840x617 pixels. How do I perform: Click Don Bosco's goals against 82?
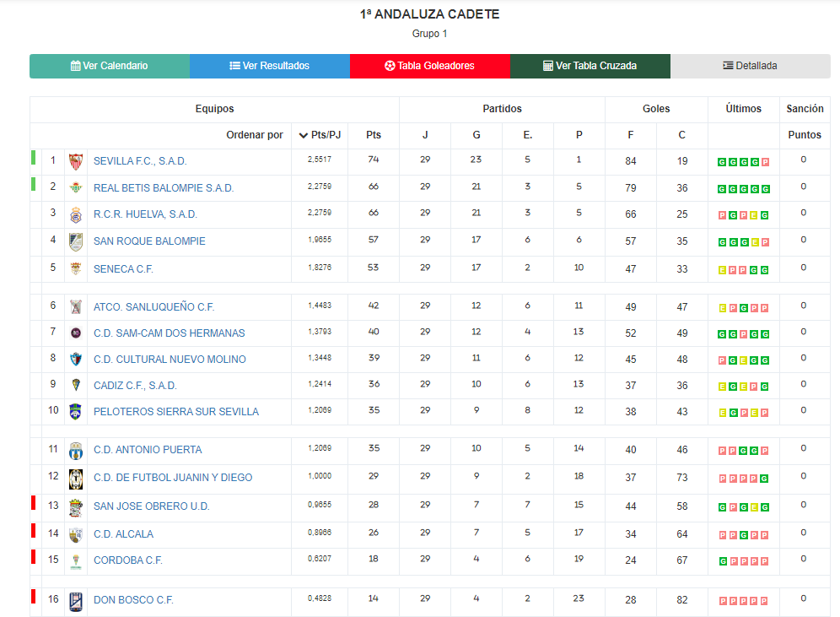(682, 600)
